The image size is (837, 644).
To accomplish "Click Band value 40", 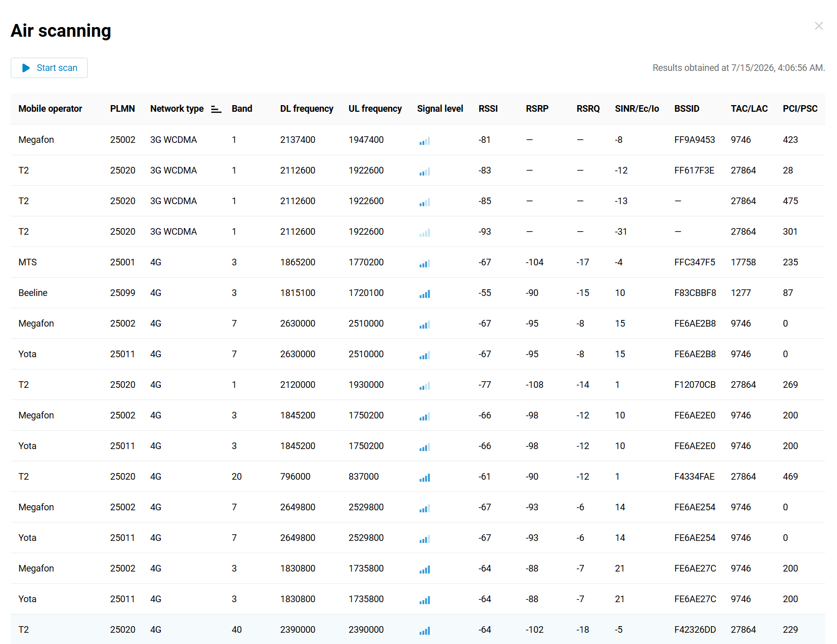I will point(236,630).
